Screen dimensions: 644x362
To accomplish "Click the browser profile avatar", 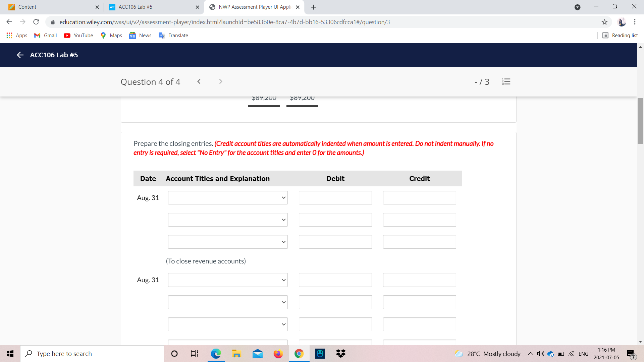I will coord(622,22).
